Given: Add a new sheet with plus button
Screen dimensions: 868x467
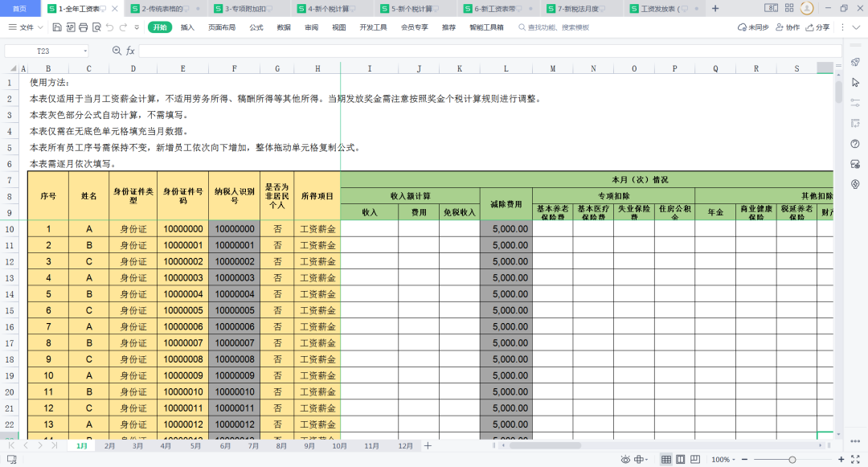Looking at the screenshot, I should (x=428, y=445).
